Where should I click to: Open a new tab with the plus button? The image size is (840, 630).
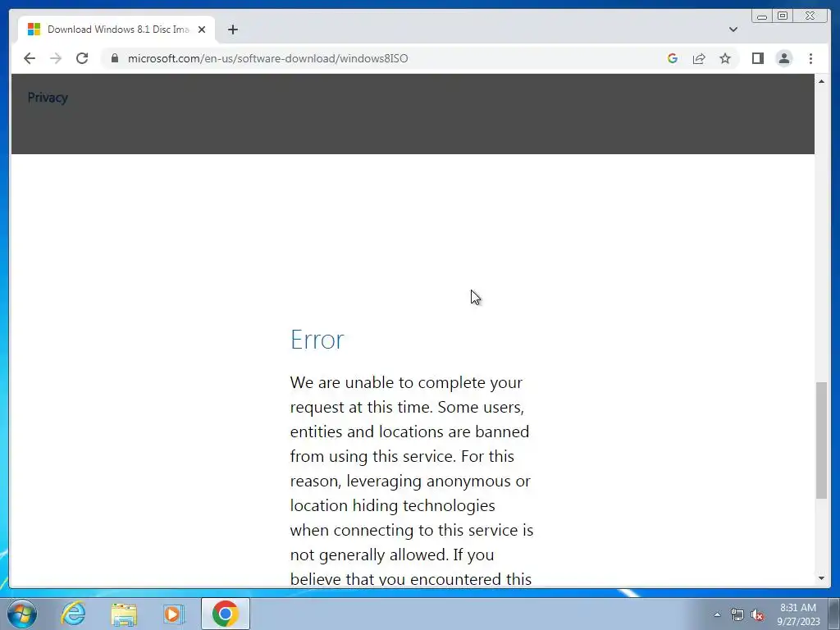[x=232, y=30]
